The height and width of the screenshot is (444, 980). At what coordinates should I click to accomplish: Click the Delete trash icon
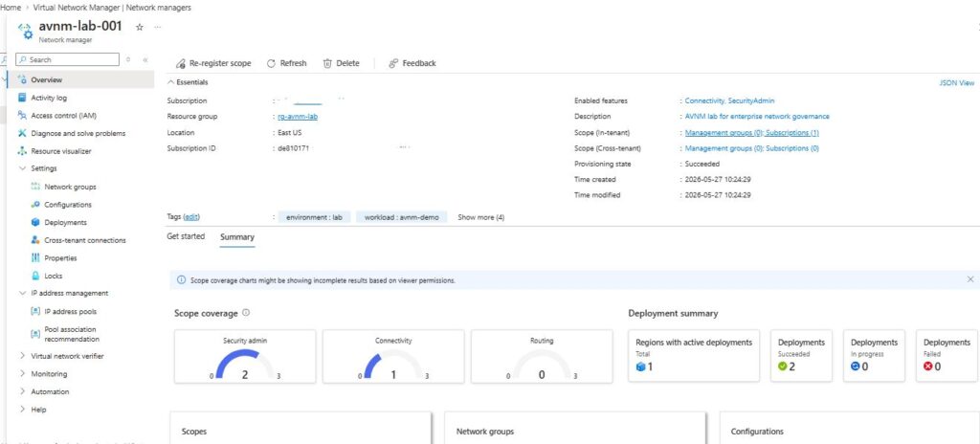pyautogui.click(x=327, y=63)
